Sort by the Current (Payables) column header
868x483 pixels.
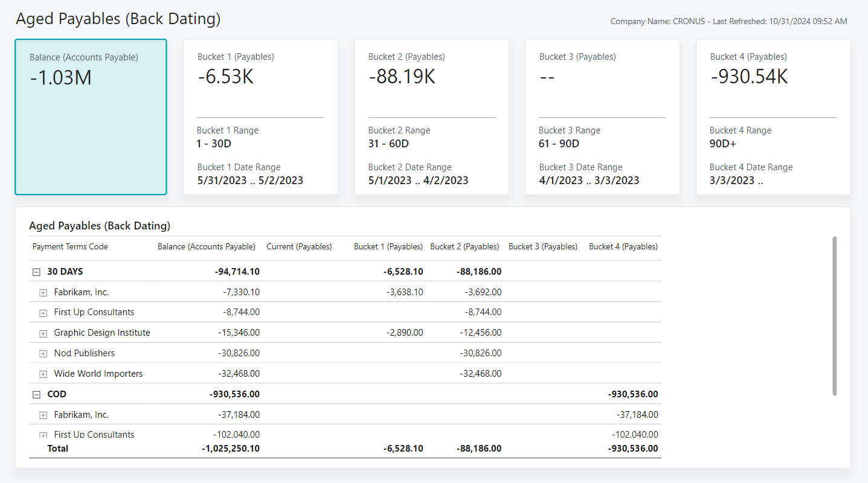(299, 246)
